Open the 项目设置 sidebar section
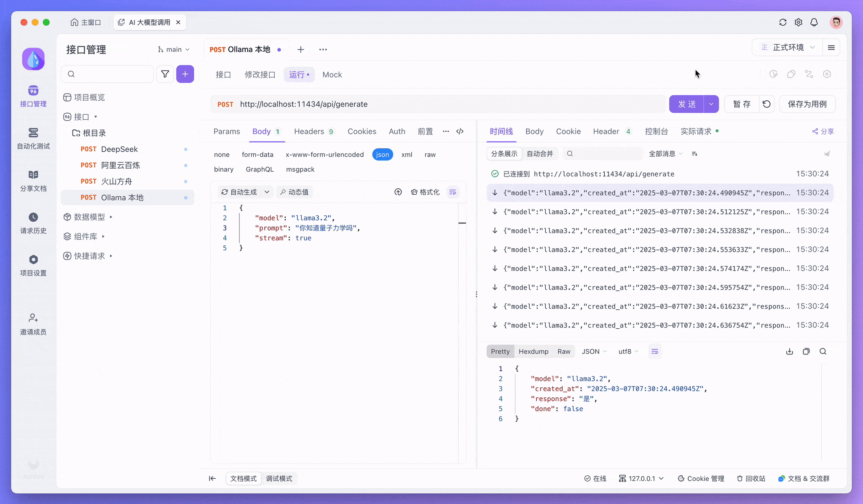Image resolution: width=863 pixels, height=504 pixels. coord(33,265)
